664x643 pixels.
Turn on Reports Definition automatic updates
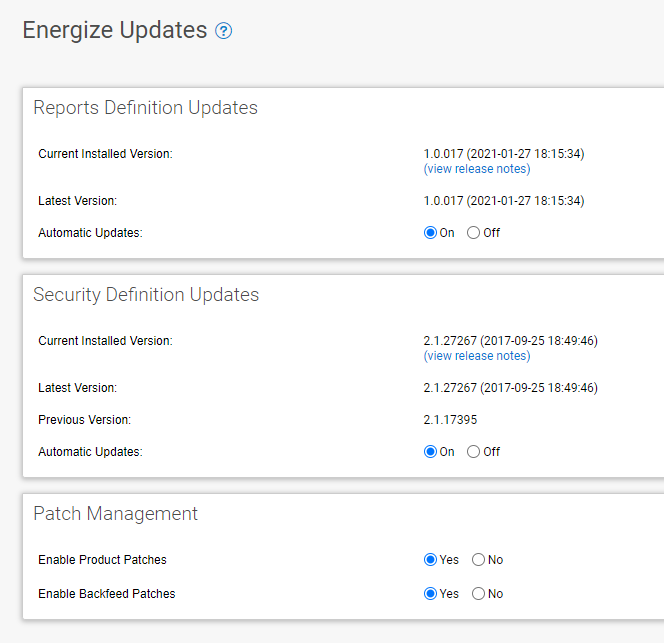tap(430, 233)
